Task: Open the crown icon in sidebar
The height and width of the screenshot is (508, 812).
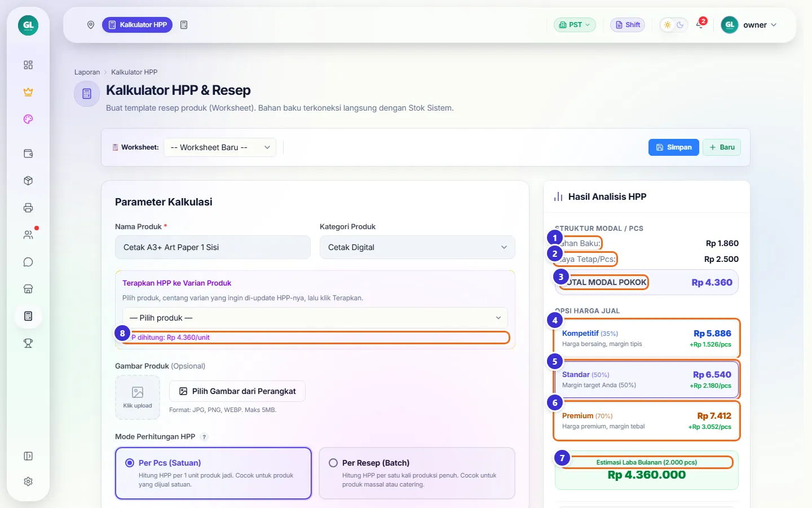Action: pos(28,92)
